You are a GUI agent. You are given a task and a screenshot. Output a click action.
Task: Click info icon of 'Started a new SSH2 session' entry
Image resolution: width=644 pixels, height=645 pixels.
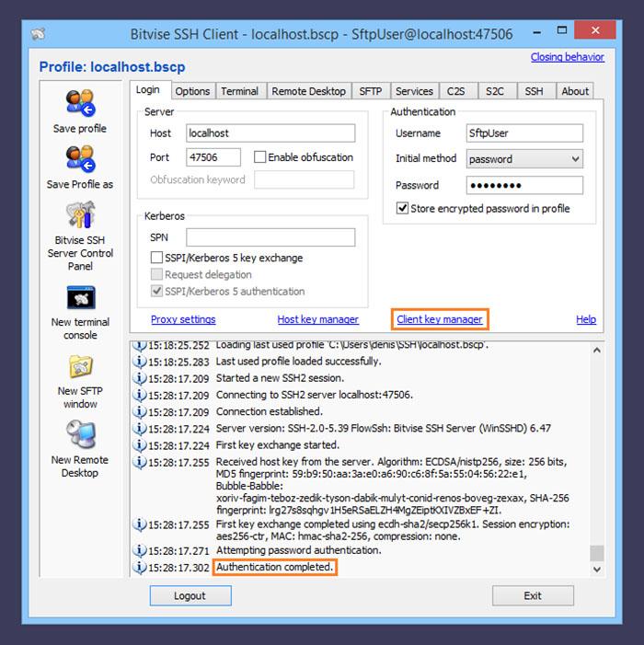tap(140, 378)
